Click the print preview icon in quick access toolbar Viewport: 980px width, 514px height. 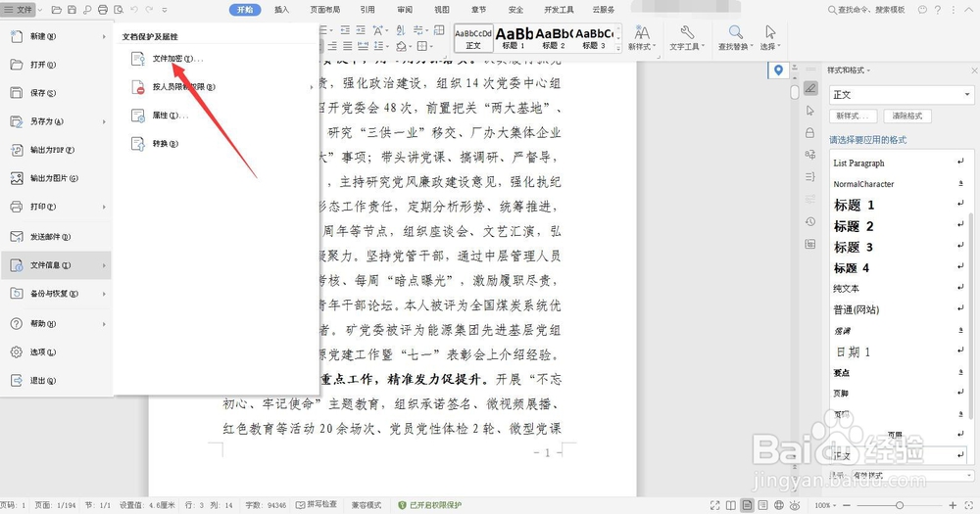pyautogui.click(x=119, y=10)
